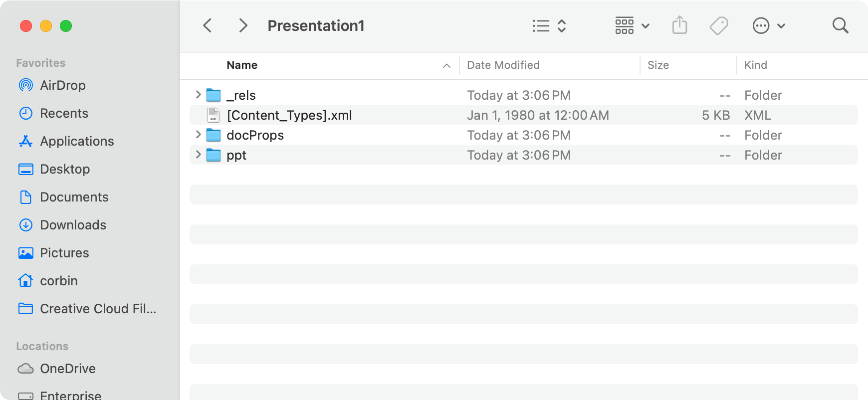
Task: Select the _rels folder name
Action: click(x=241, y=95)
